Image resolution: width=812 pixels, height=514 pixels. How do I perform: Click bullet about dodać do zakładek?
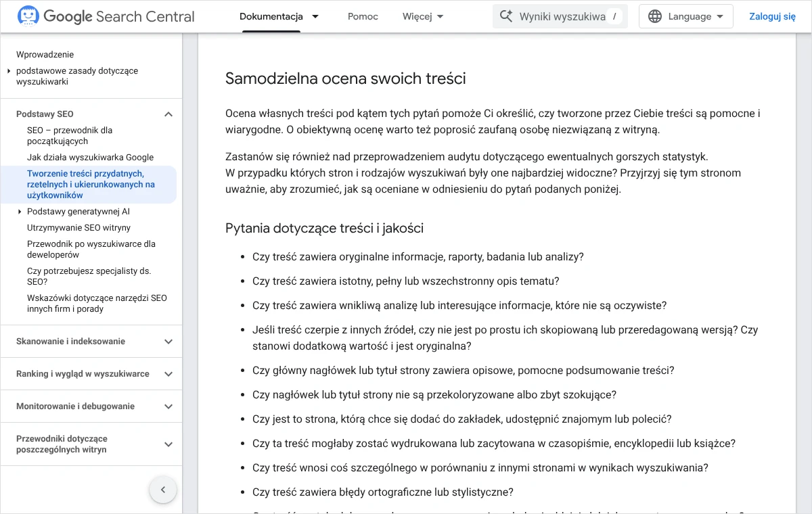462,419
